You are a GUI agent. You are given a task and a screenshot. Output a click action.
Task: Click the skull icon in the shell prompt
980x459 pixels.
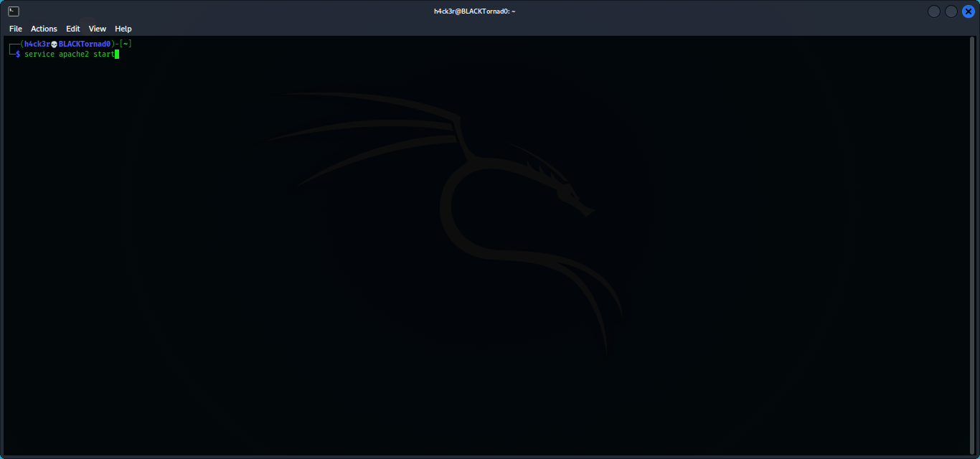53,43
